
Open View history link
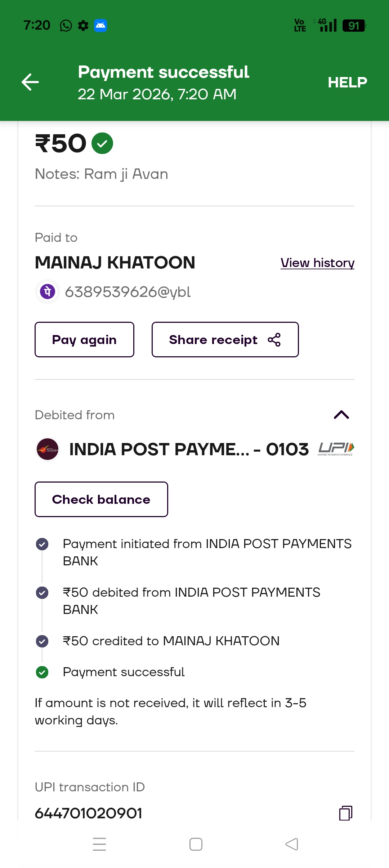317,263
